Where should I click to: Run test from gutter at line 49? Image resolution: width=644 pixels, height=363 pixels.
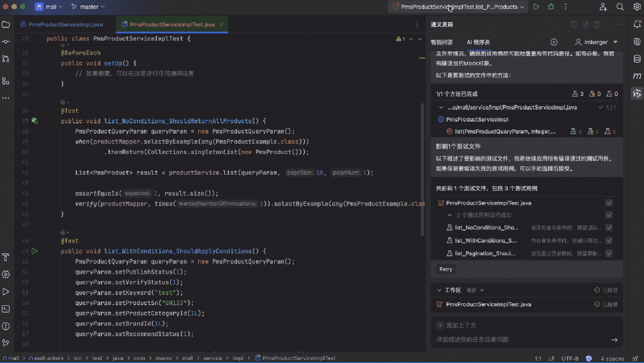pos(35,252)
